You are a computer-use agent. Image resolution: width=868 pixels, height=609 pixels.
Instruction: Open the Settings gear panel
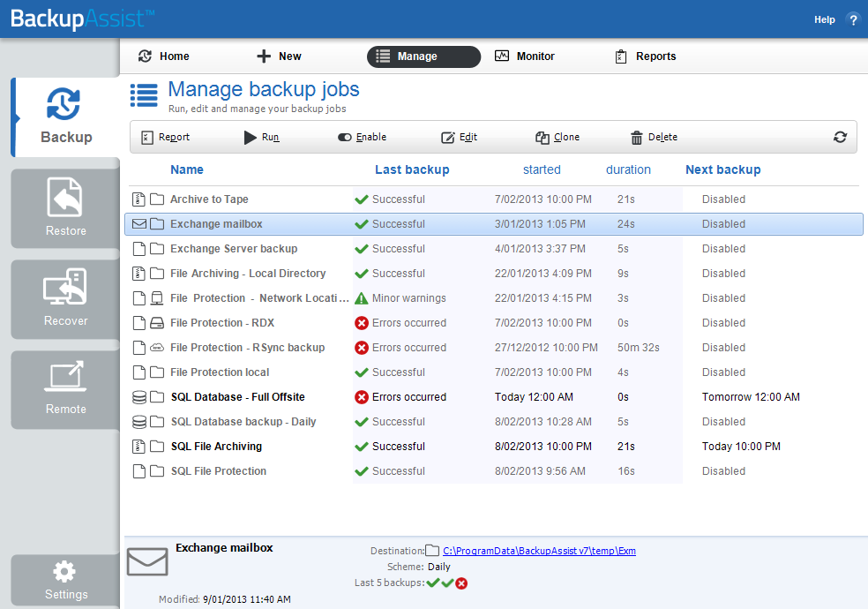coord(65,581)
